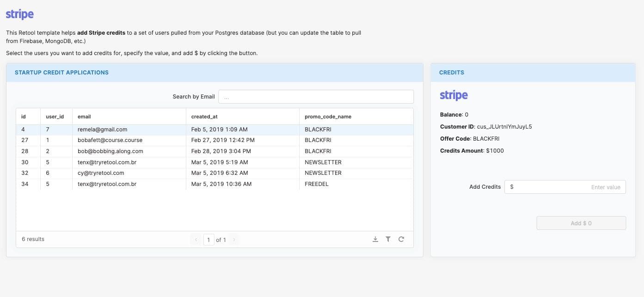644x297 pixels.
Task: Sort by the email column header
Action: tap(84, 117)
